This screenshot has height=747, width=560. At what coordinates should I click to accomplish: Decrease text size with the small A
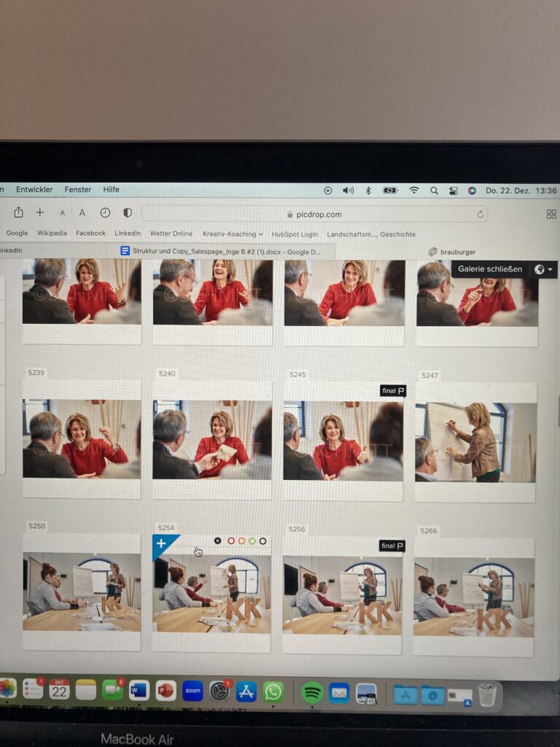coord(63,213)
